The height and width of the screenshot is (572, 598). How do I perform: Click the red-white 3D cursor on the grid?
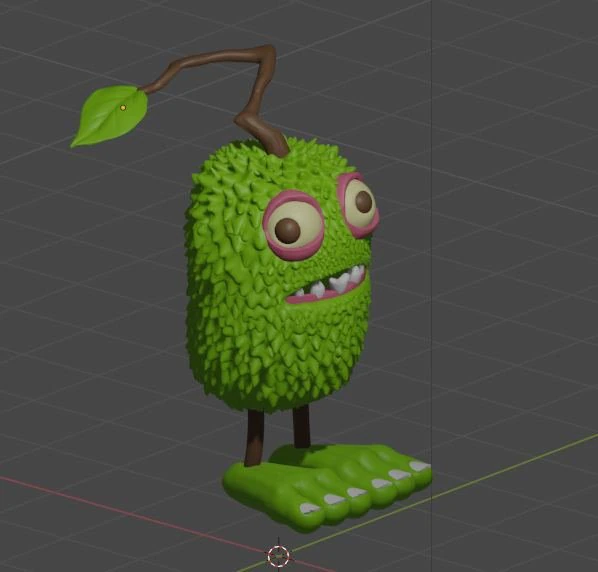coord(278,556)
